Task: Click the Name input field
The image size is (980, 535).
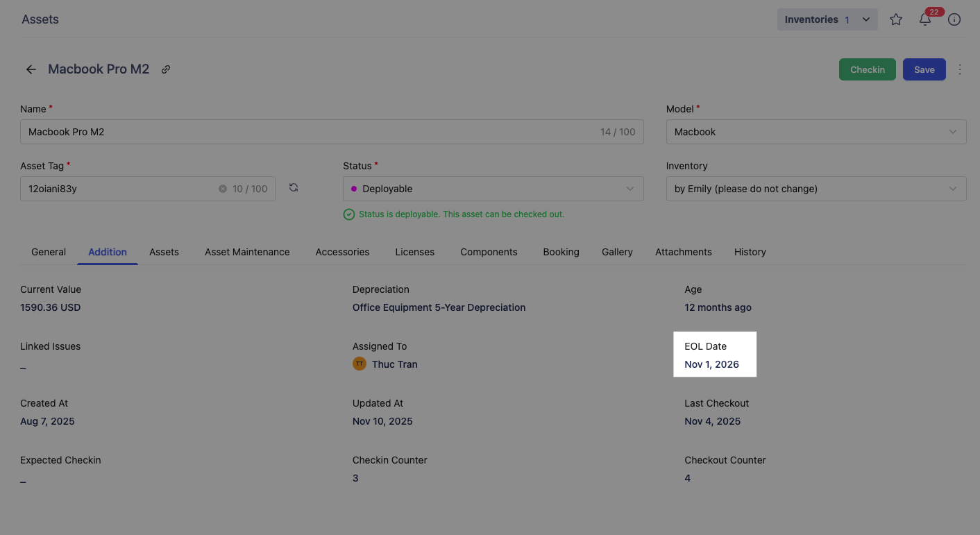Action: 305,132
